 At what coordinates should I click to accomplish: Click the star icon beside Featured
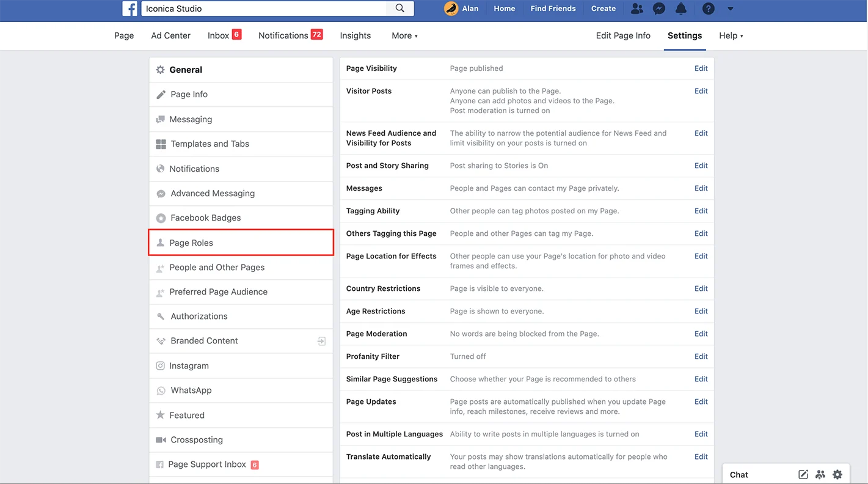point(161,415)
